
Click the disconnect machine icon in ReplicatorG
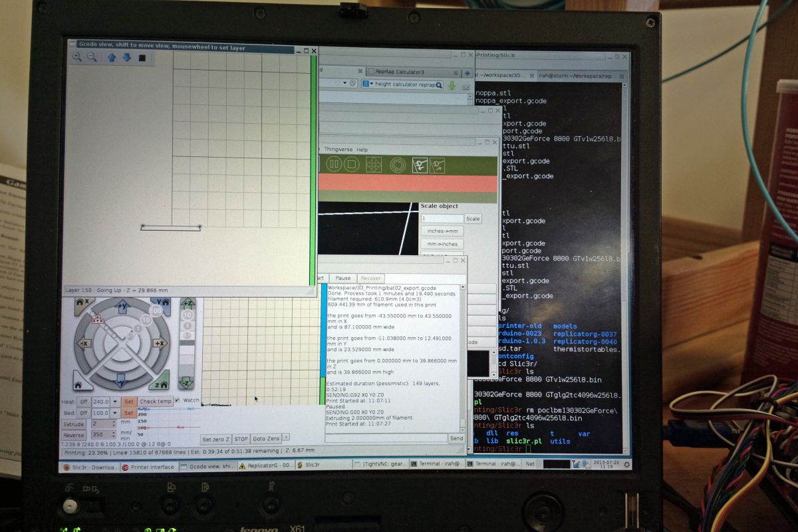(436, 164)
